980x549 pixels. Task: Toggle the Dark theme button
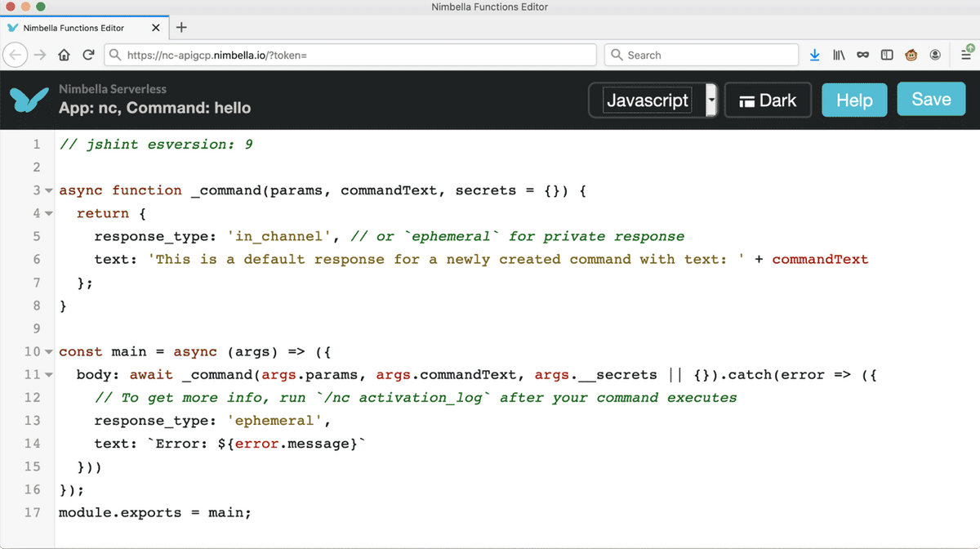coord(768,100)
